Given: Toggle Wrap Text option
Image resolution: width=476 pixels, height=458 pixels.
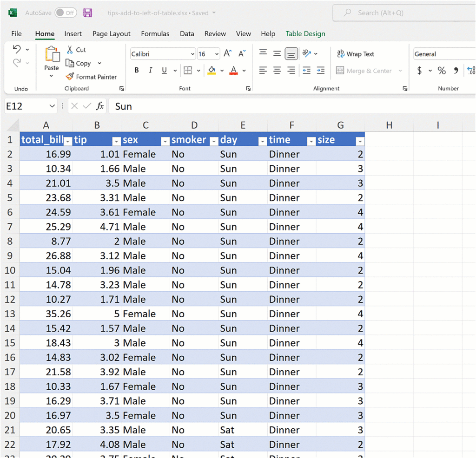Looking at the screenshot, I should pos(356,54).
